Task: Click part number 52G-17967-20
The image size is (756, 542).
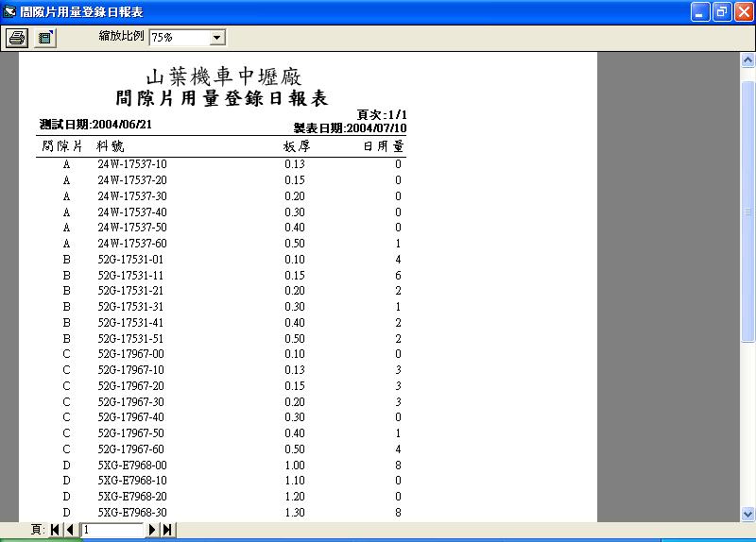Action: tap(131, 385)
